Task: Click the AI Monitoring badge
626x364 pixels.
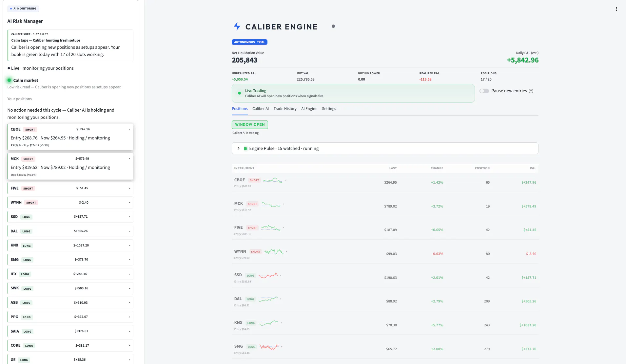Action: 23,9
